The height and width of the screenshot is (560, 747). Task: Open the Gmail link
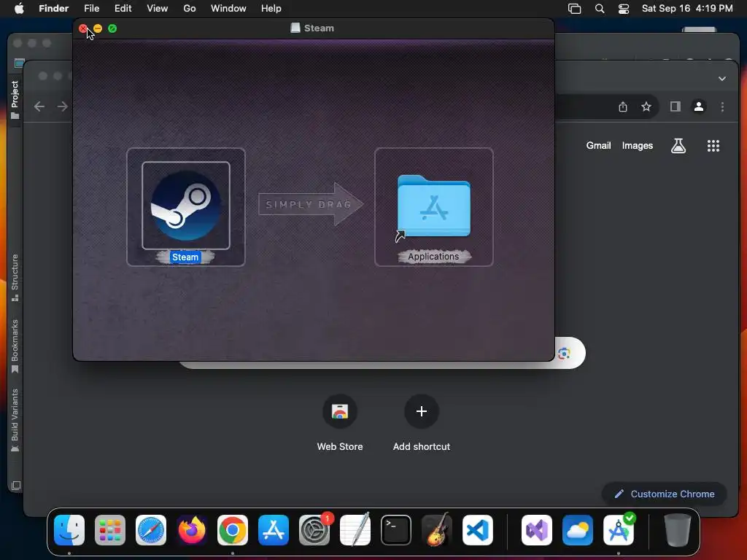[598, 146]
